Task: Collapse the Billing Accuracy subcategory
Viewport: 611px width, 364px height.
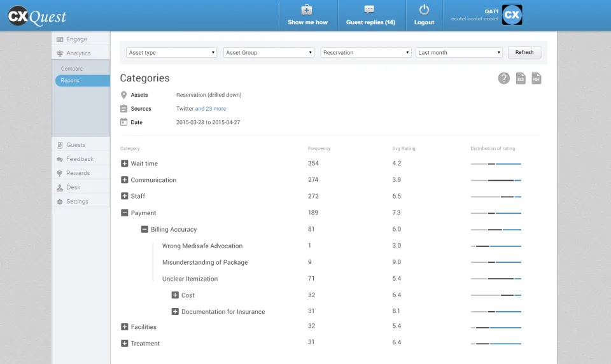Action: 144,229
